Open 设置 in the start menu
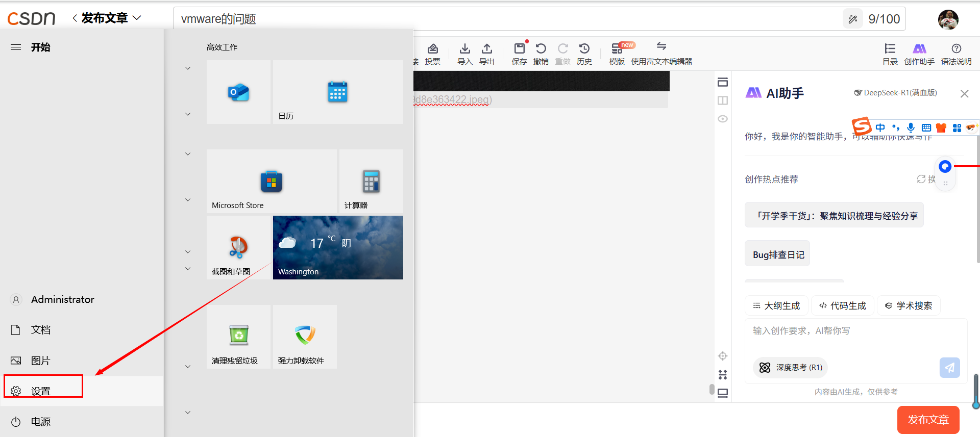This screenshot has width=980, height=437. click(x=82, y=391)
